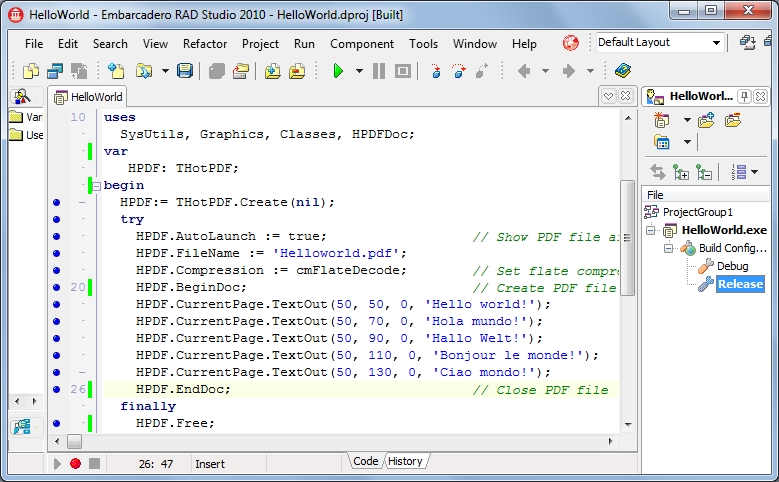Image resolution: width=779 pixels, height=482 pixels.
Task: Click the horizontal scrollbar thumb under editor
Action: click(x=74, y=441)
